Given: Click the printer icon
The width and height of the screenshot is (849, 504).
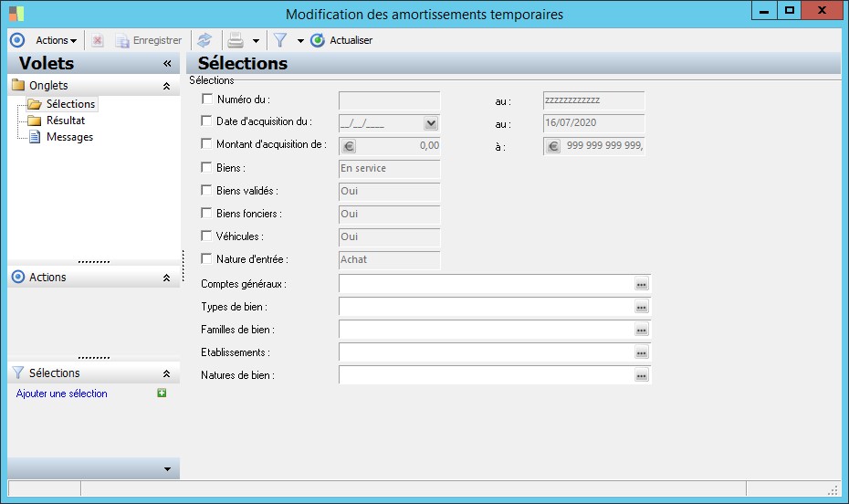Looking at the screenshot, I should pos(236,40).
